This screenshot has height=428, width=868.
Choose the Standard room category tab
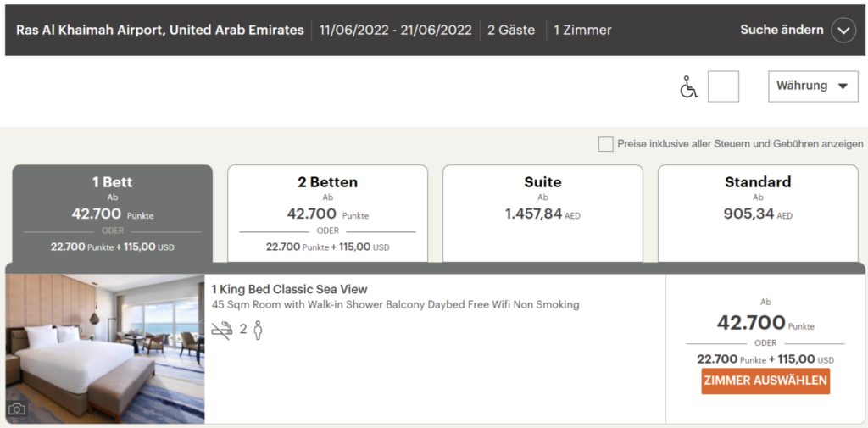pos(758,214)
